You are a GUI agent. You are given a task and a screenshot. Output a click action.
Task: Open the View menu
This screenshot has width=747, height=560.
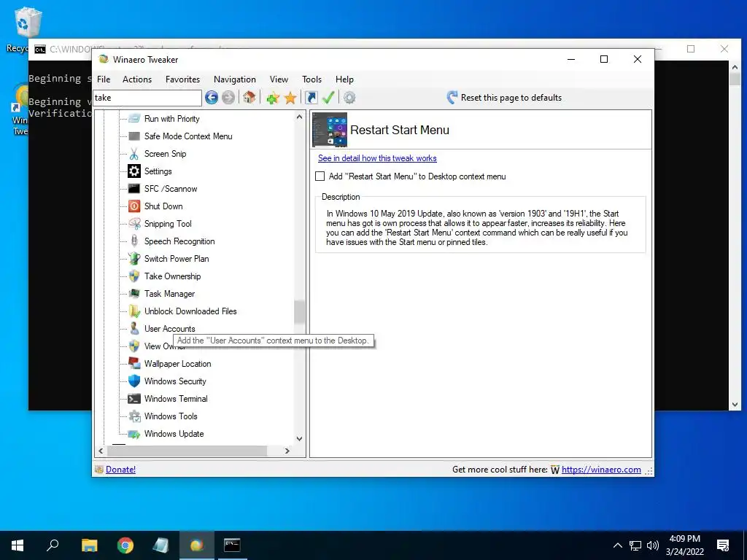pos(279,79)
